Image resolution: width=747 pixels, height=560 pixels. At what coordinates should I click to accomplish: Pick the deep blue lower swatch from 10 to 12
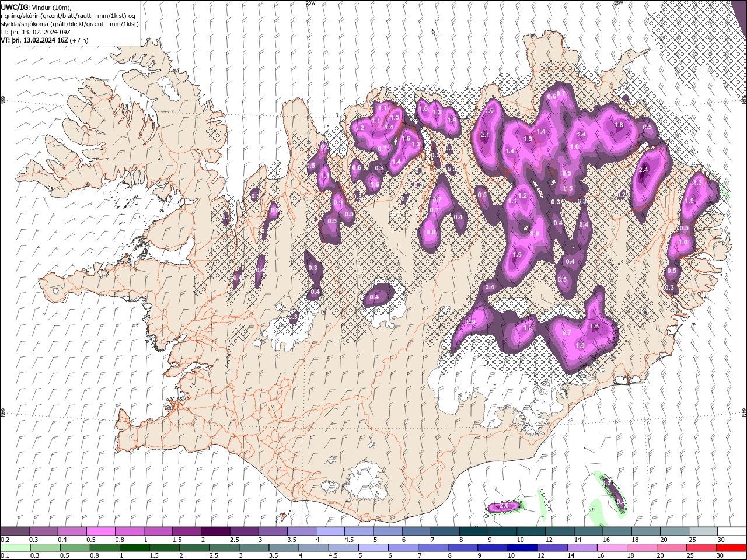pos(522,548)
